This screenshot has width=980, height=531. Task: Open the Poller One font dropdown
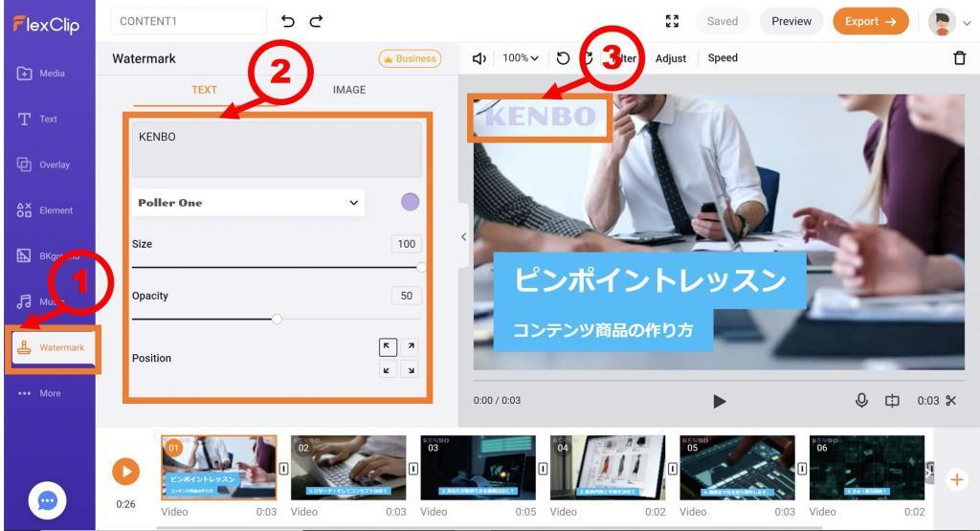tap(248, 203)
